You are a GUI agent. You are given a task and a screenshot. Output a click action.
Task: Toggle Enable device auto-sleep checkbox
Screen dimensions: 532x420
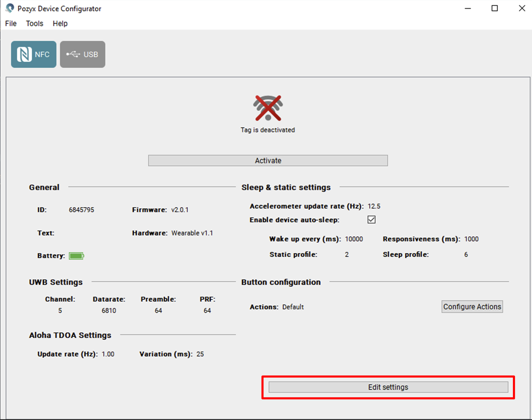click(x=371, y=220)
